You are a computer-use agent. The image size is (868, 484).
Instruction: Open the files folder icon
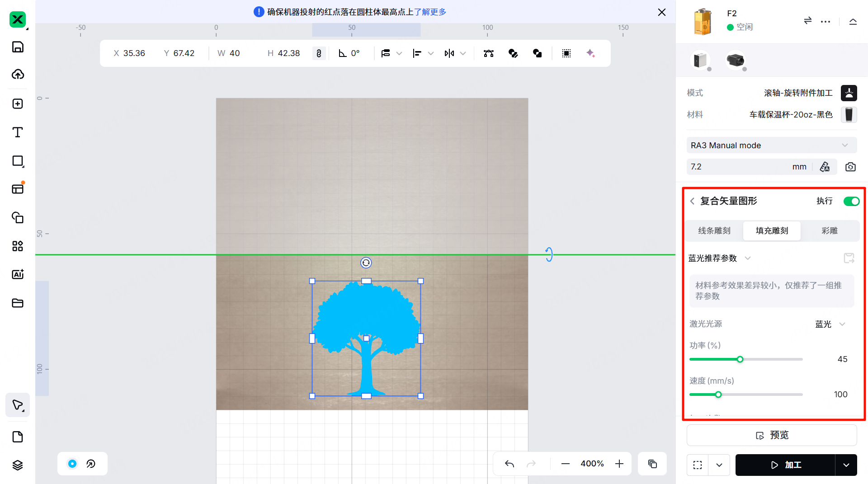pos(18,303)
